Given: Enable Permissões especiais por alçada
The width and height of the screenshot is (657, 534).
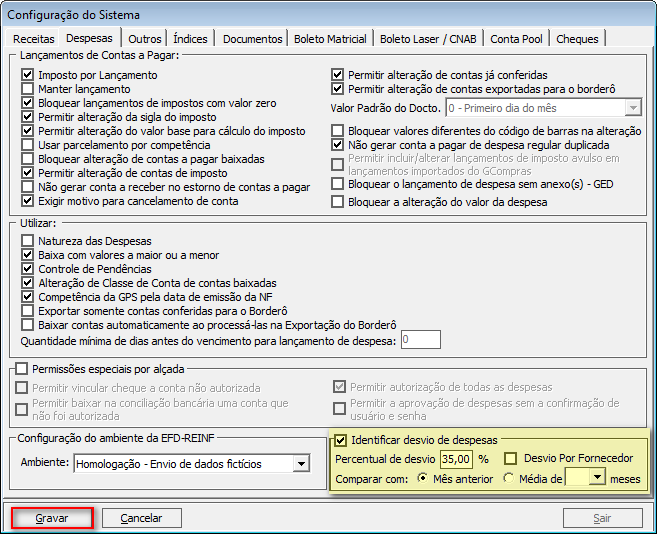Looking at the screenshot, I should pos(21,369).
